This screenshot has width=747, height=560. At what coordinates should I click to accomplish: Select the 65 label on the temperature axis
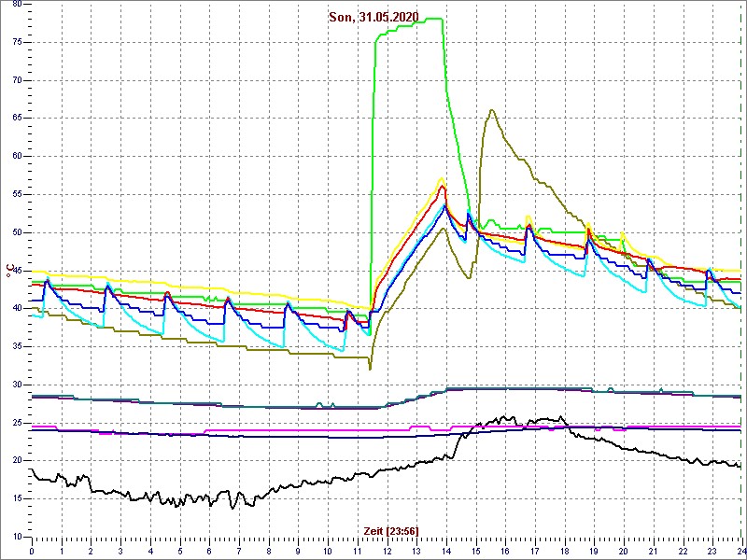point(17,119)
